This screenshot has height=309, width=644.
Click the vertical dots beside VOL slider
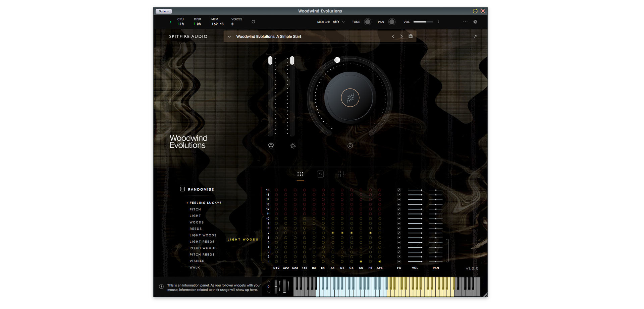click(x=439, y=22)
